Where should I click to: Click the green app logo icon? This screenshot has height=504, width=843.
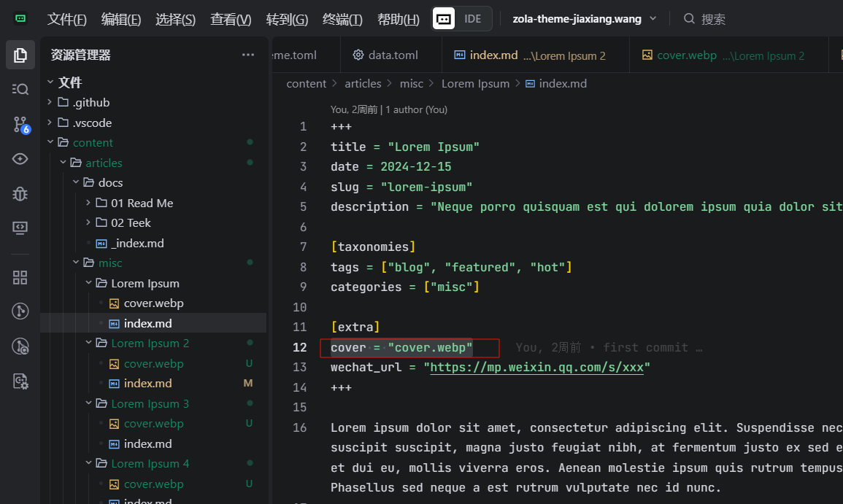point(20,19)
